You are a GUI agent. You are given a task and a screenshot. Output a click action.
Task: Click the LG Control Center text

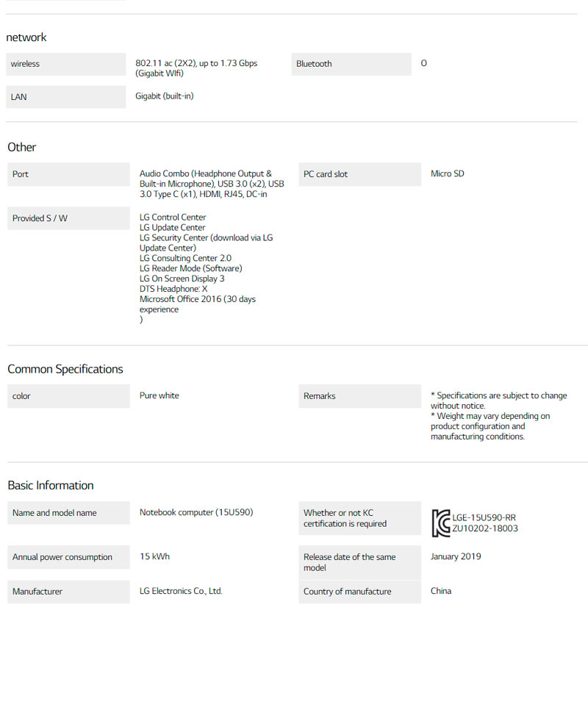[173, 218]
